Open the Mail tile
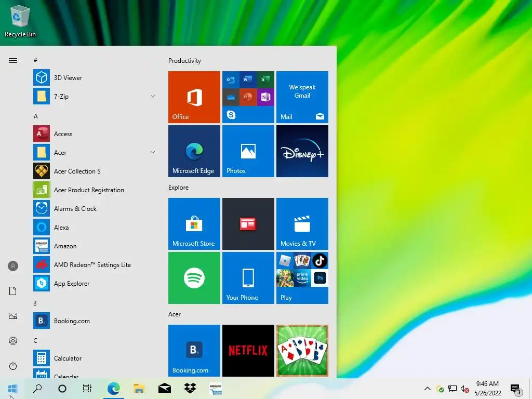 tap(302, 97)
